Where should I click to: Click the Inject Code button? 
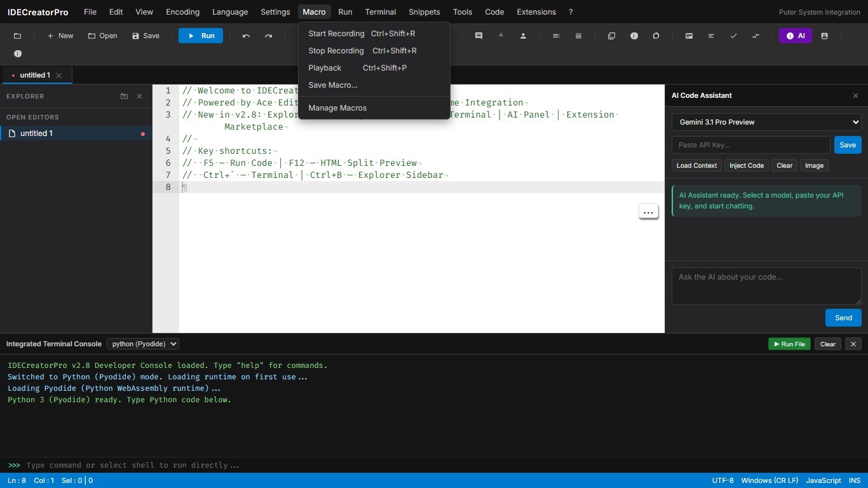point(747,165)
